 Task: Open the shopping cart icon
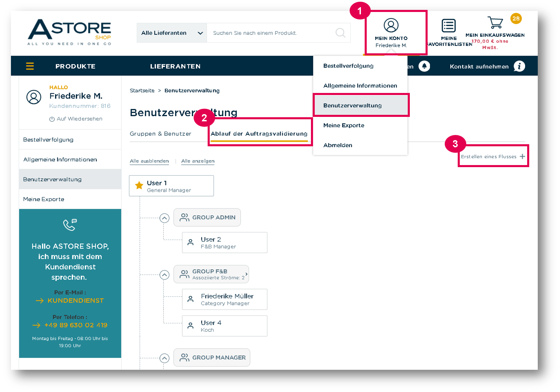point(495,23)
